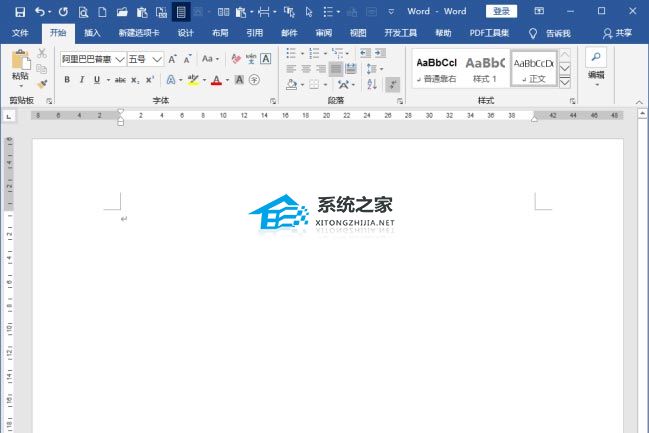This screenshot has width=649, height=433.
Task: Open the font size 五号 dropdown
Action: point(158,59)
